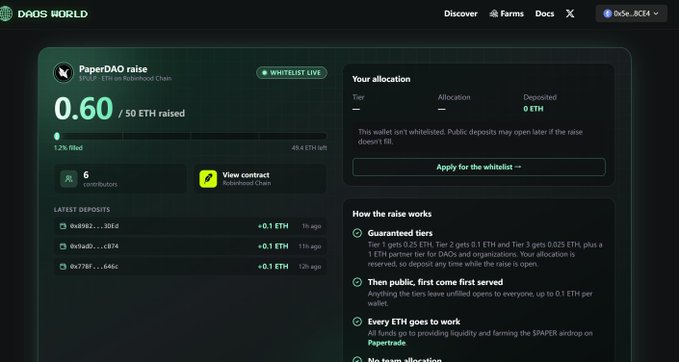Click the PaperDAO crane avatar icon
This screenshot has width=679, height=362.
point(64,73)
